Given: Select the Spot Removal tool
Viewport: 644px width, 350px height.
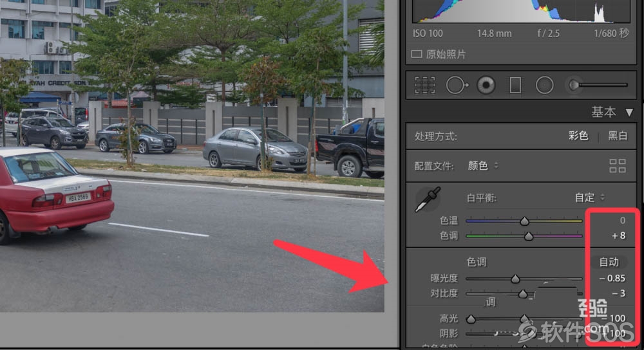Looking at the screenshot, I should 457,86.
